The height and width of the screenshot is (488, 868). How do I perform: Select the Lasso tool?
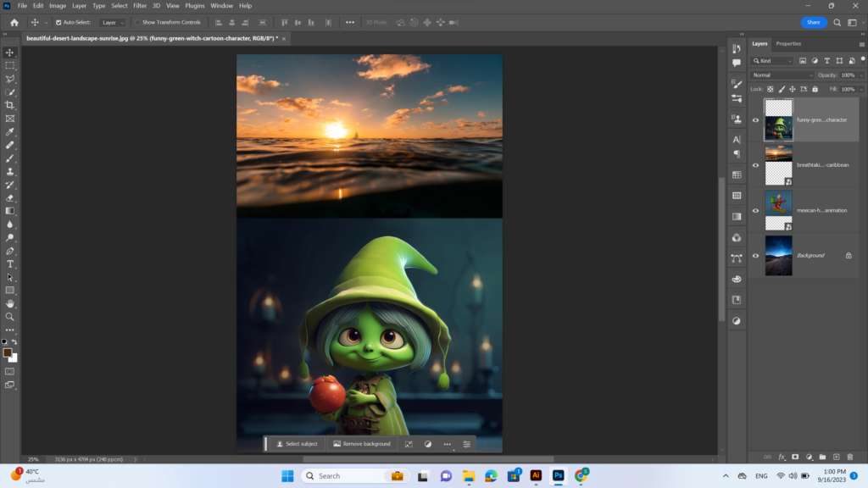pos(10,79)
